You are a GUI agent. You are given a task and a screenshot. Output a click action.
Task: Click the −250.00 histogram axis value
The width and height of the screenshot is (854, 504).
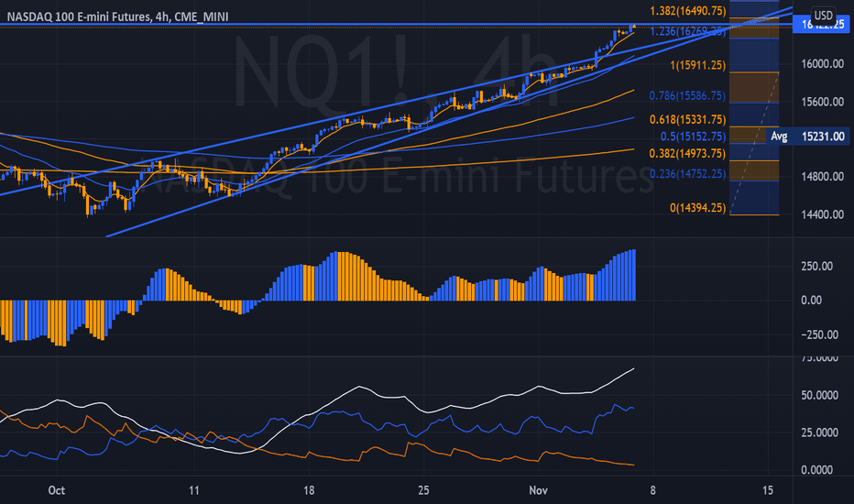819,335
